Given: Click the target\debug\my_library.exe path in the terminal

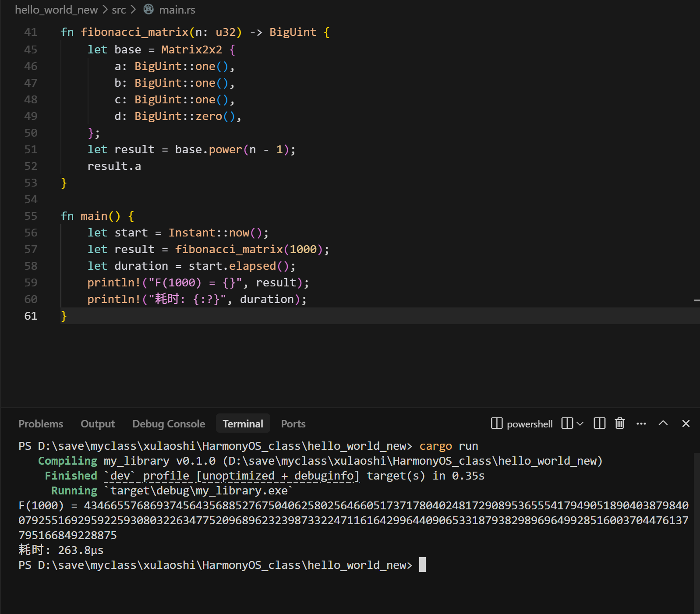Looking at the screenshot, I should (199, 490).
